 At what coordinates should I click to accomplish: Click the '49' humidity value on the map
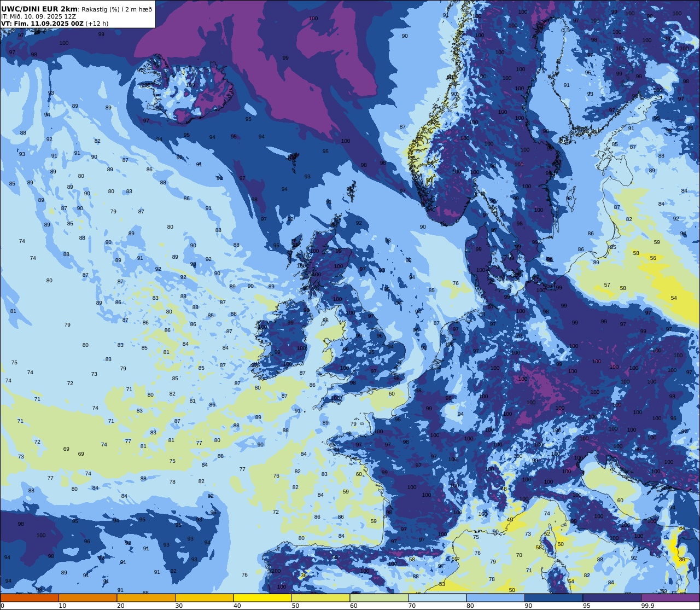coord(510,520)
